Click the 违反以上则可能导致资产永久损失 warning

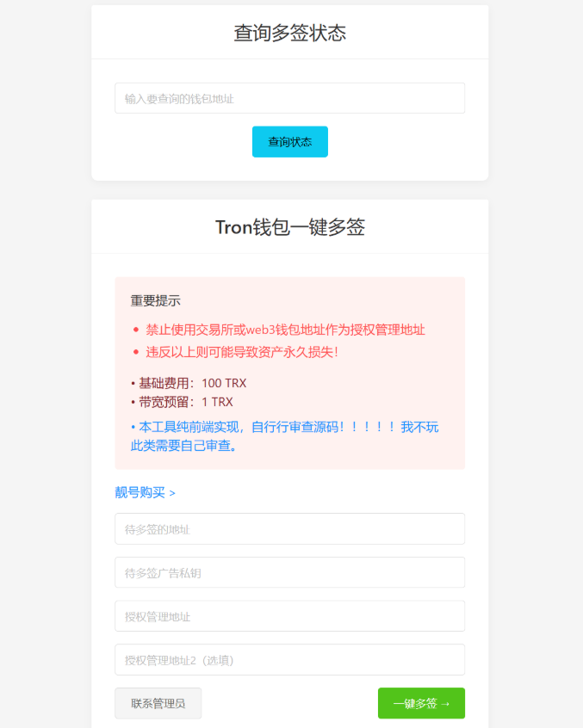click(242, 352)
